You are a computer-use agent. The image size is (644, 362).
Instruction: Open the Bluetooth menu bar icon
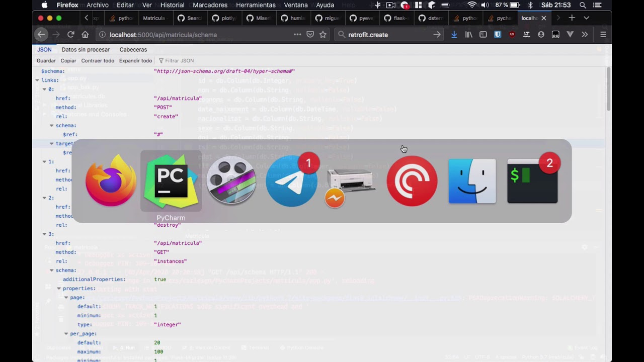pyautogui.click(x=530, y=5)
